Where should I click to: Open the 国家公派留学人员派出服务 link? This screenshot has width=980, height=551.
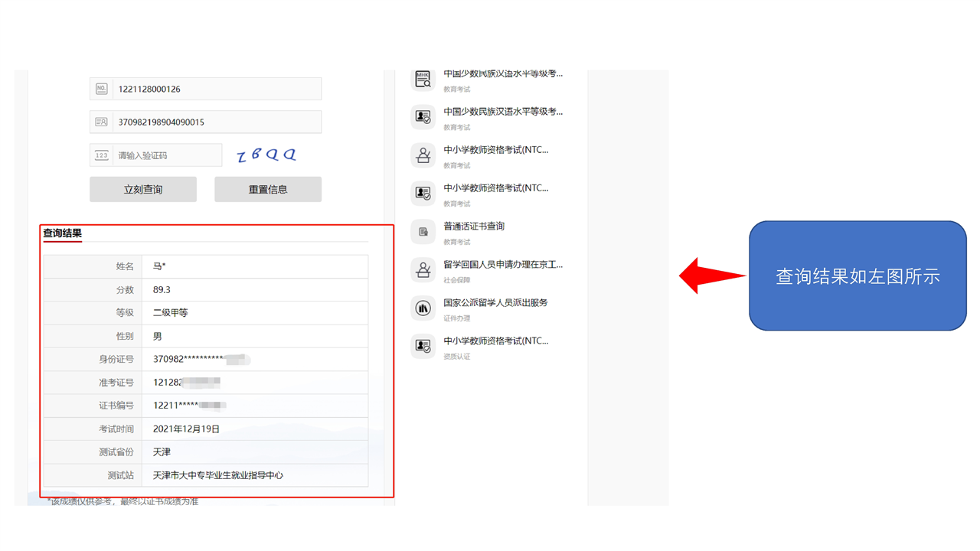pos(495,303)
